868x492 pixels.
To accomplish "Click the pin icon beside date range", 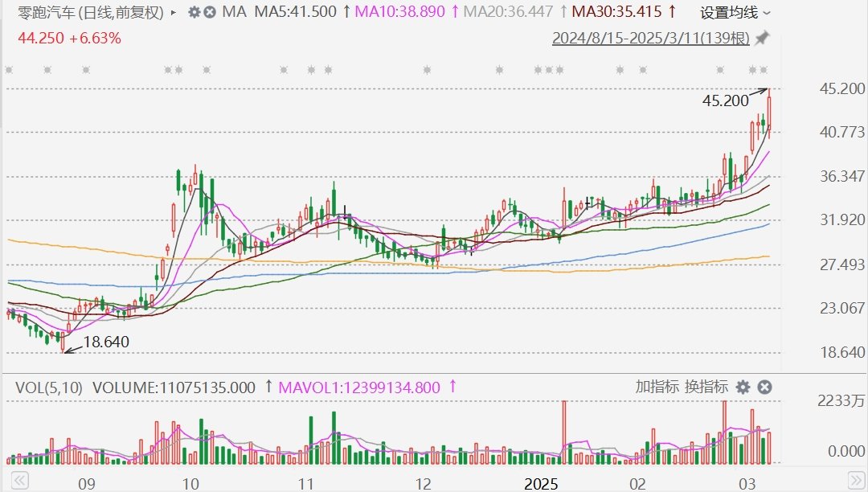I will click(762, 39).
